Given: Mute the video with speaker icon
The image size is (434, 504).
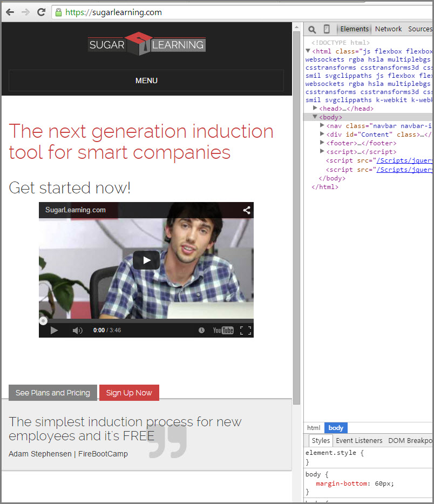Looking at the screenshot, I should click(x=77, y=330).
